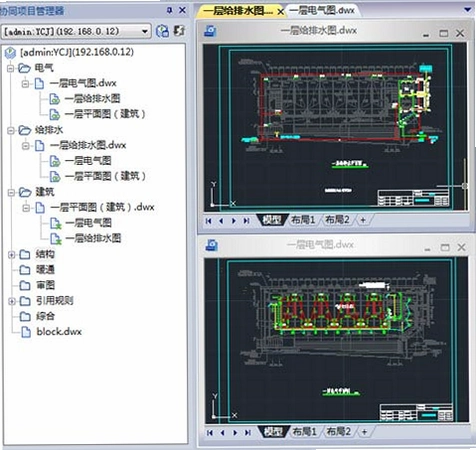
Task: Open 布局2 tab in the lower drawing window
Action: pyautogui.click(x=339, y=432)
